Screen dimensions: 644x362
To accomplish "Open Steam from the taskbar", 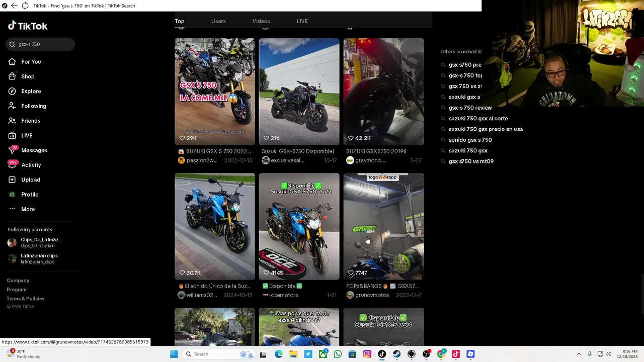I will coord(396,354).
